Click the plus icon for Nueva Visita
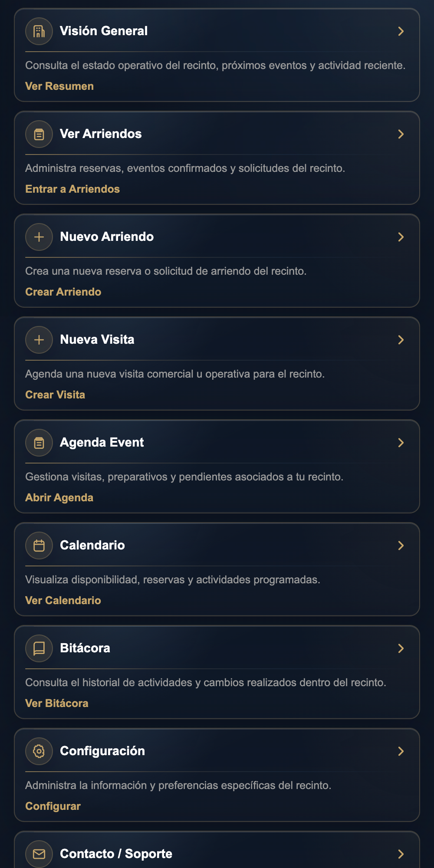Image resolution: width=434 pixels, height=868 pixels. [x=39, y=340]
